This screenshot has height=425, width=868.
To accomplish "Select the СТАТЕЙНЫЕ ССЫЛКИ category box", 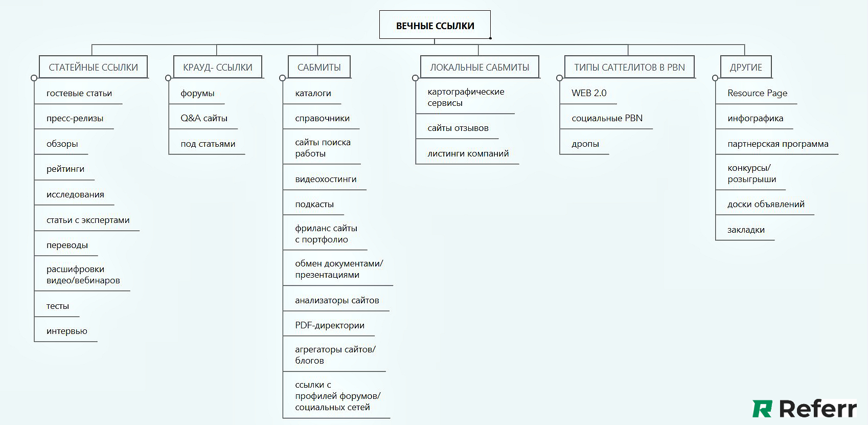I will [x=94, y=67].
